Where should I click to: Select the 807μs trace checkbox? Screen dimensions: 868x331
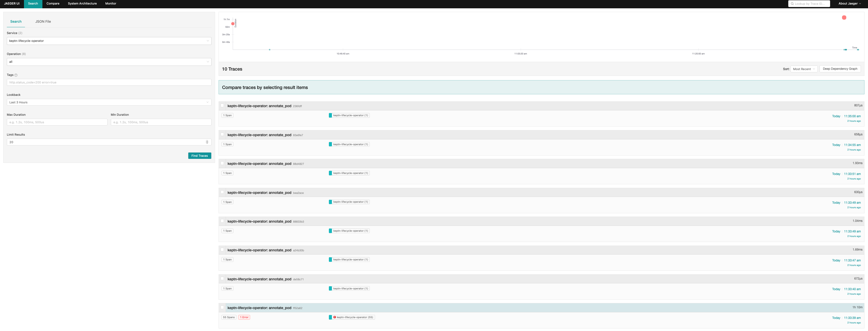(222, 106)
